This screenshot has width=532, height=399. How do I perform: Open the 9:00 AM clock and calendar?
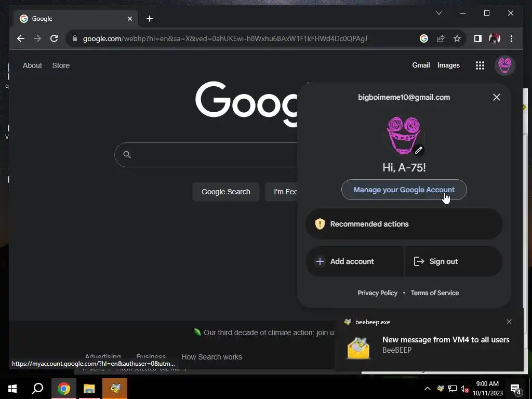click(487, 389)
